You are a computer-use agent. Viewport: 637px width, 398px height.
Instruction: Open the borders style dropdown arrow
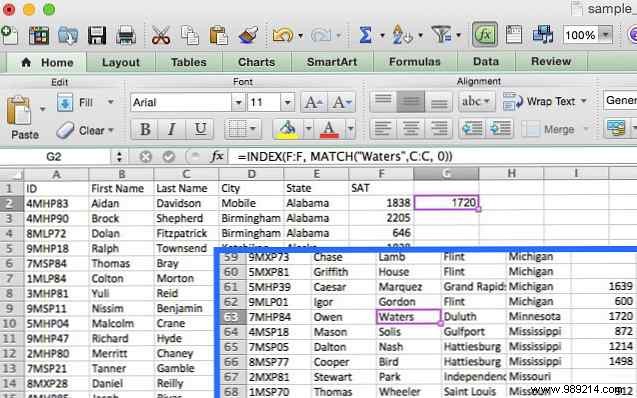click(253, 130)
